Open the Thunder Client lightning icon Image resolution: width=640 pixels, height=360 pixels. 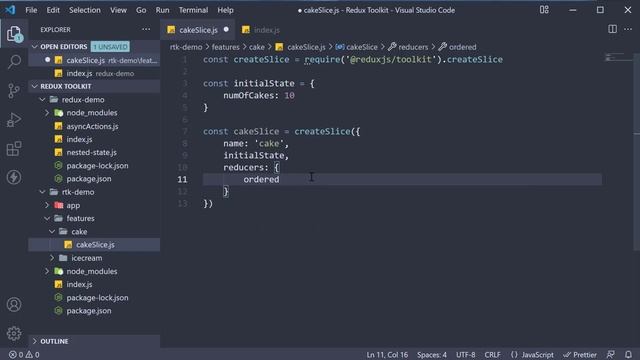point(14,177)
